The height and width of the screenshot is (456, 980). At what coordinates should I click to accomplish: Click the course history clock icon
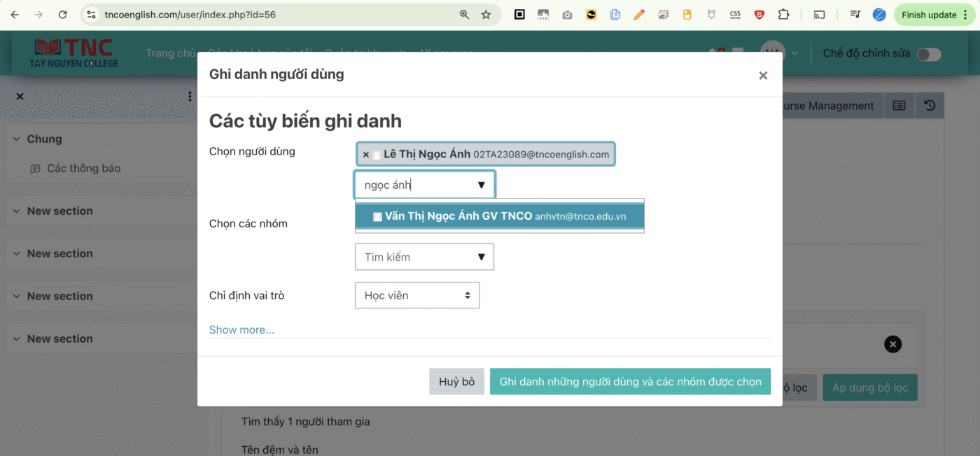click(x=929, y=106)
